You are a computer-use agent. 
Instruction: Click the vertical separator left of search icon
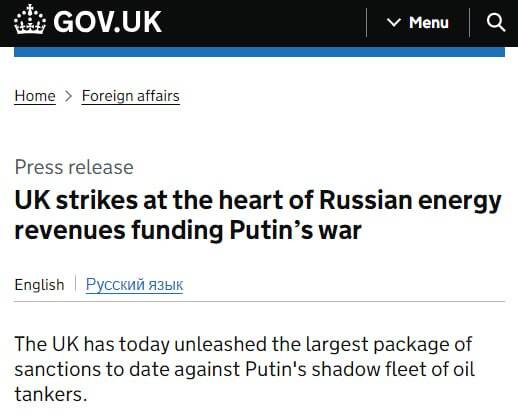[469, 22]
